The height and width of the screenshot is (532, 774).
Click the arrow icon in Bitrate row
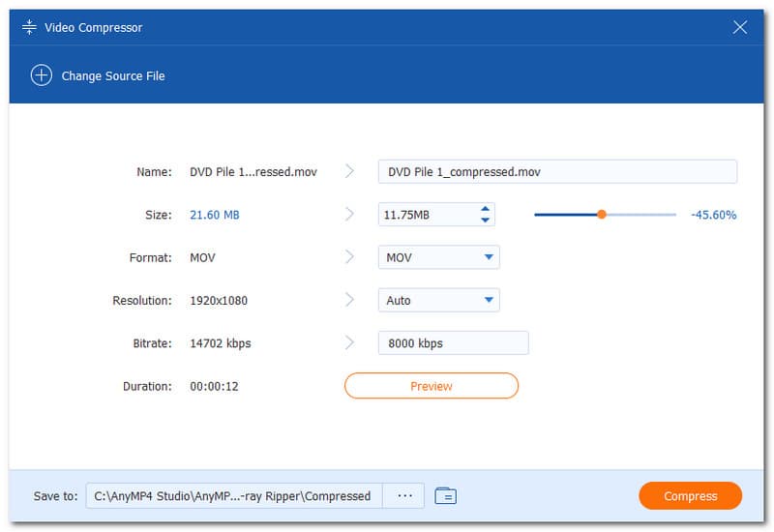click(349, 342)
